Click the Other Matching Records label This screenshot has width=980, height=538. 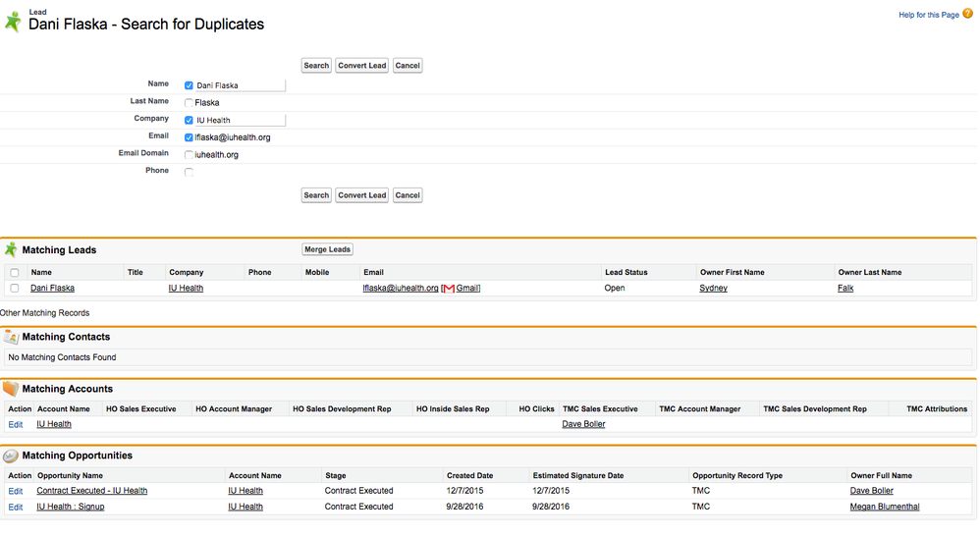[45, 313]
